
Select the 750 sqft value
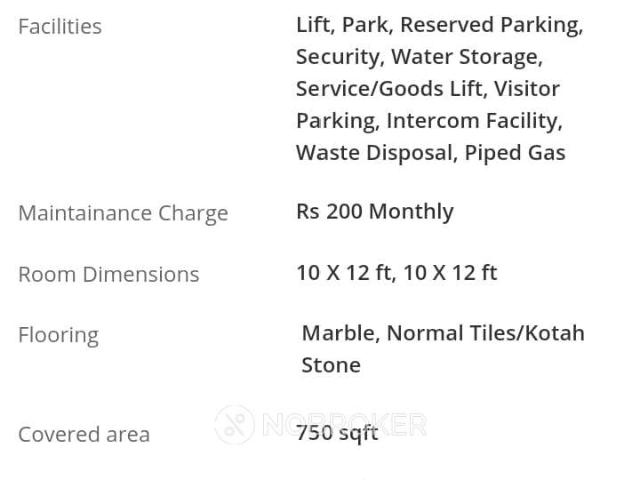tap(338, 433)
